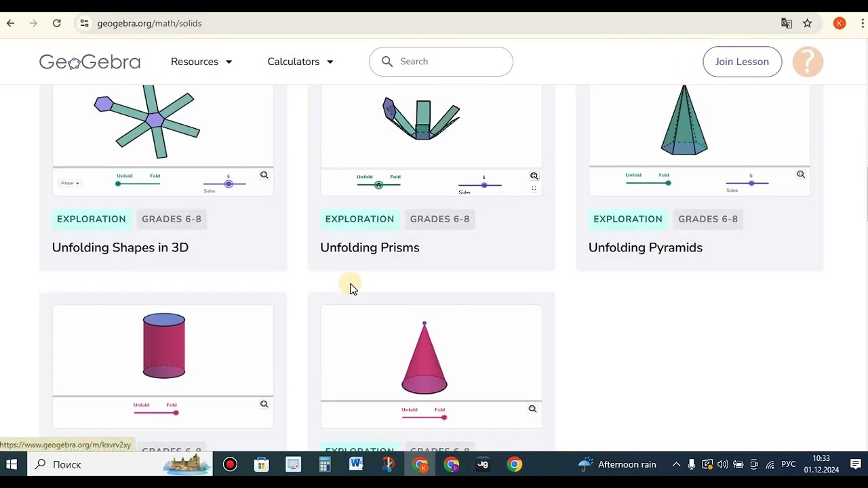Open GeoGebra help question mark
Image resolution: width=868 pixels, height=488 pixels.
point(808,62)
